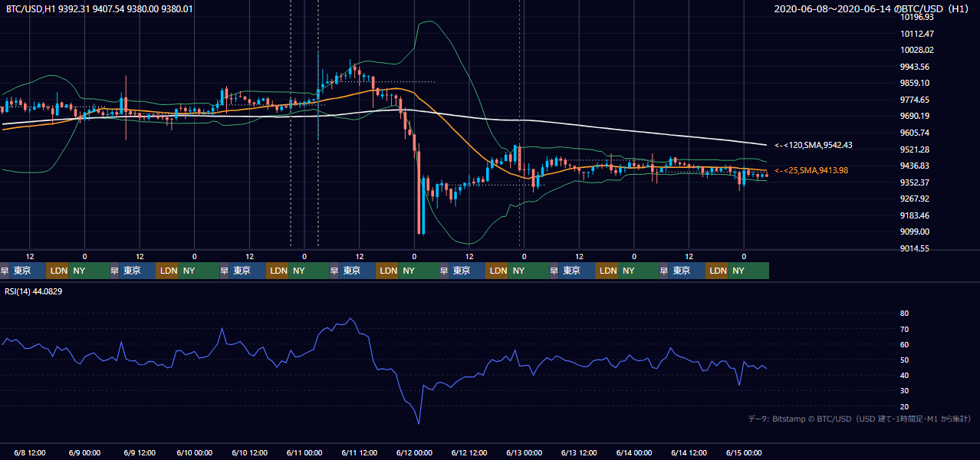
Task: Click price axis label 9183.46
Action: coord(914,215)
